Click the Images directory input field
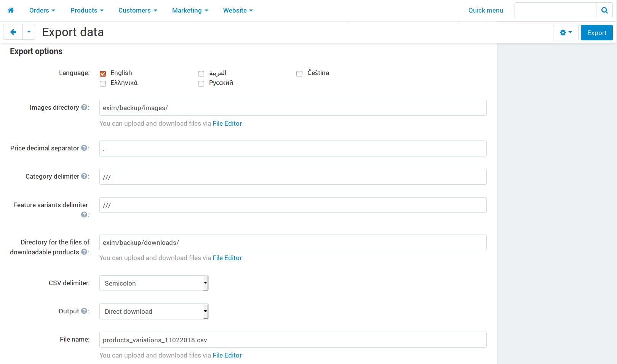 pyautogui.click(x=293, y=108)
